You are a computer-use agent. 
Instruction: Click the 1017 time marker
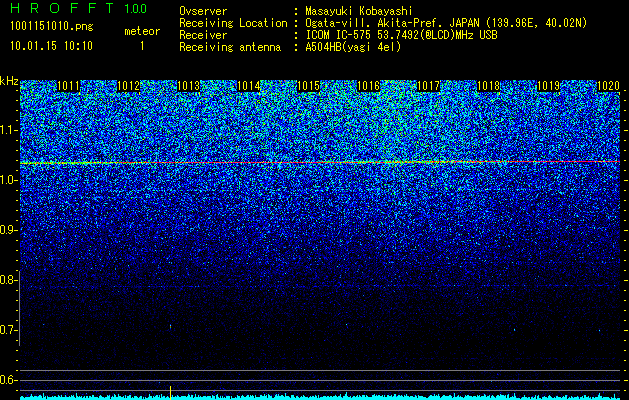[x=428, y=86]
